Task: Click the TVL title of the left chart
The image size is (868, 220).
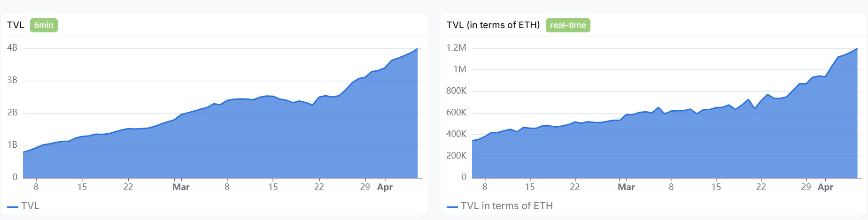Action: (15, 25)
